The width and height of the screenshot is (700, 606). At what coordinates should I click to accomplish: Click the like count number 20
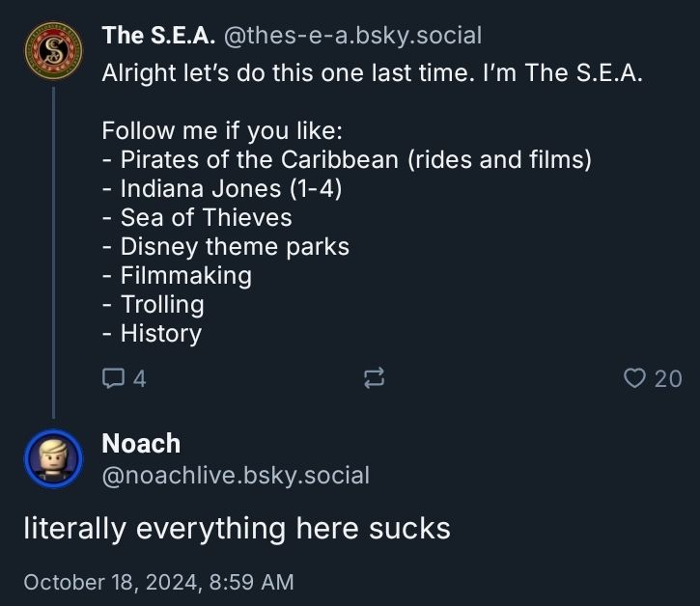point(668,378)
